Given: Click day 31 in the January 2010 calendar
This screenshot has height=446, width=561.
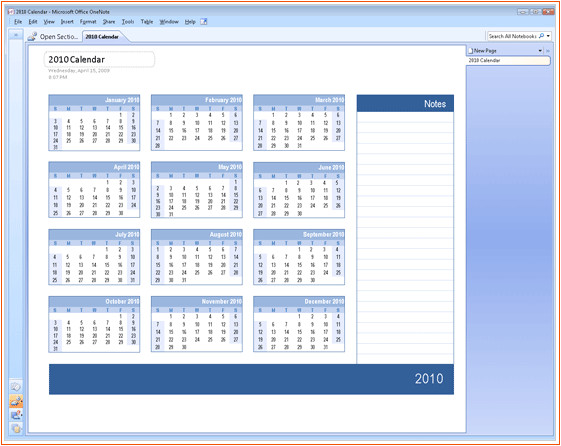Looking at the screenshot, I should pyautogui.click(x=55, y=147).
